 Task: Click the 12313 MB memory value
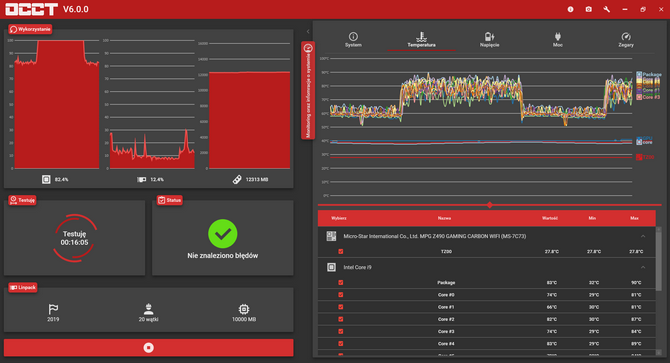[257, 179]
